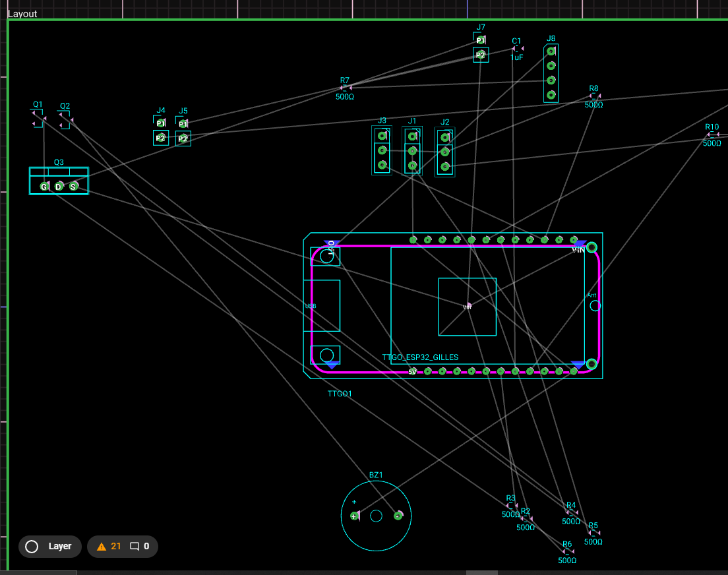Click the Q3 designator label
This screenshot has height=575, width=728.
pos(59,162)
